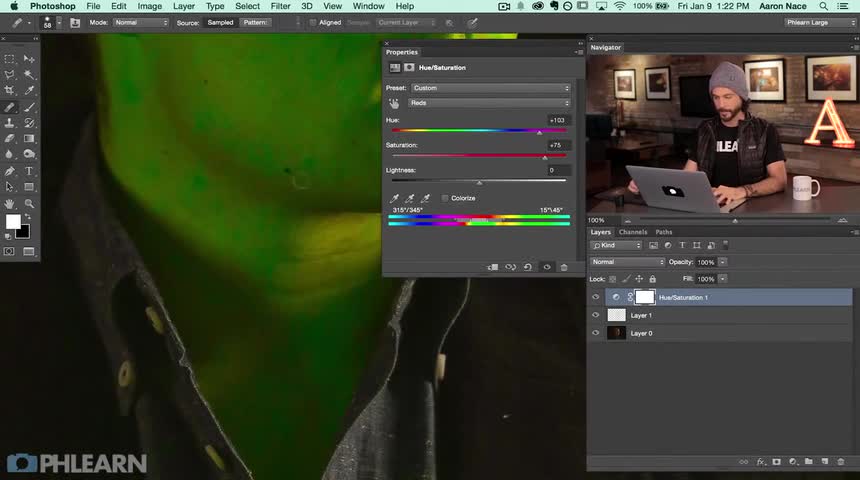Open the layer blend mode dropdown
This screenshot has height=480, width=860.
[627, 262]
